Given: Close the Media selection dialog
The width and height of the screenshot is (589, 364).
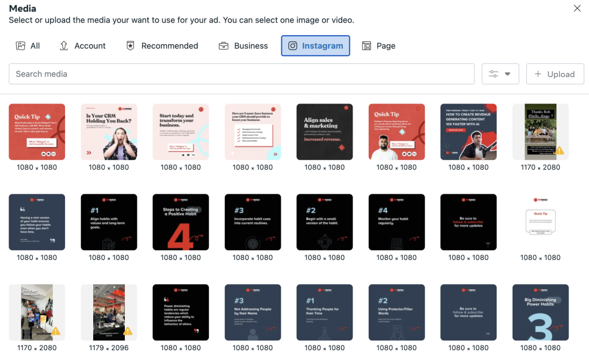Looking at the screenshot, I should tap(577, 8).
